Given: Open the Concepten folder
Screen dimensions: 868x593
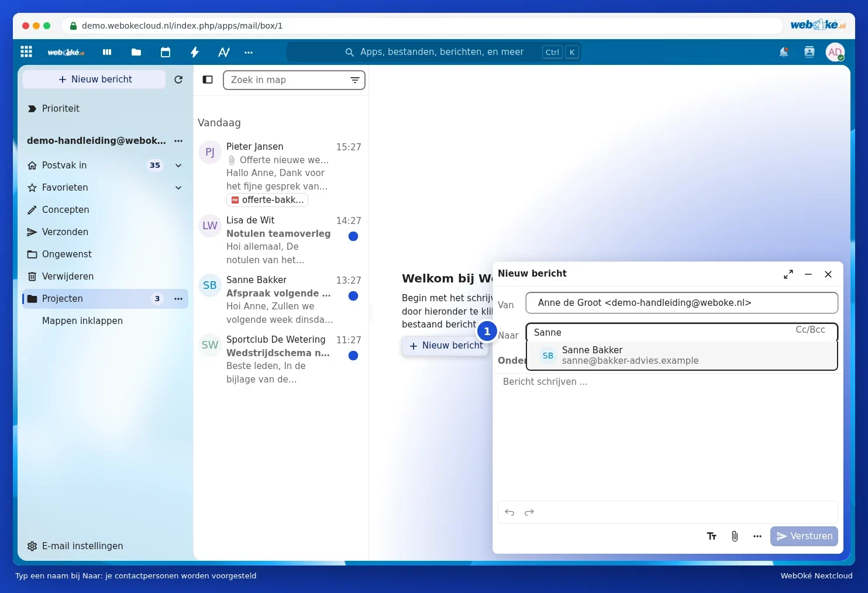Looking at the screenshot, I should 105,210.
